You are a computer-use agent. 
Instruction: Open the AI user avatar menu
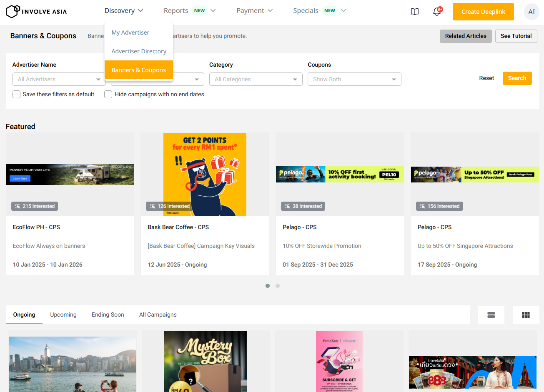coord(531,12)
